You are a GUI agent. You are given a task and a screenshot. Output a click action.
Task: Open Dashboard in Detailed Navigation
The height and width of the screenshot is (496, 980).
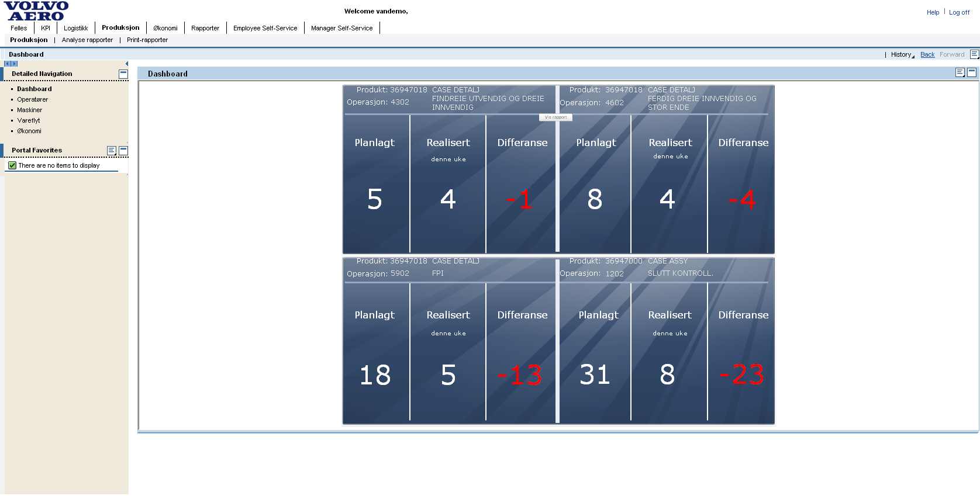[34, 89]
